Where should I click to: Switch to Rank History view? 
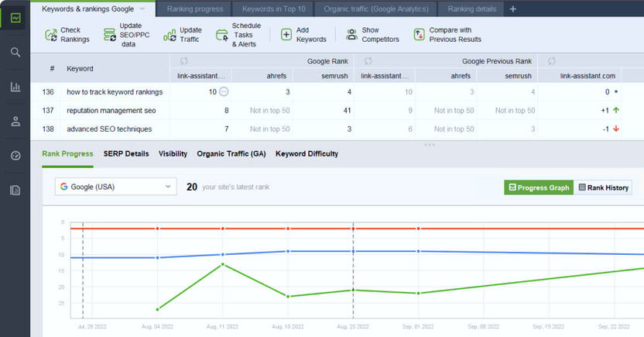603,187
